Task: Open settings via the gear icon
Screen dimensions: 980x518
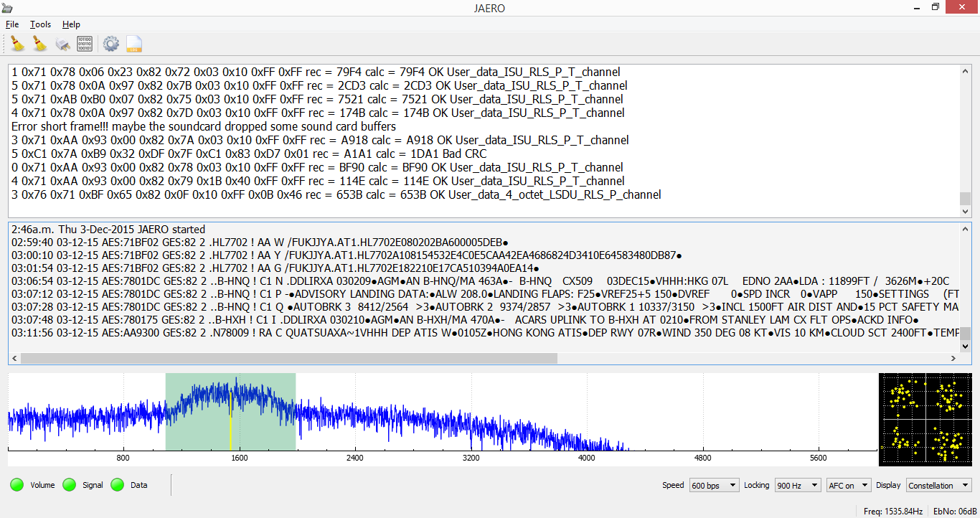Action: coord(110,44)
